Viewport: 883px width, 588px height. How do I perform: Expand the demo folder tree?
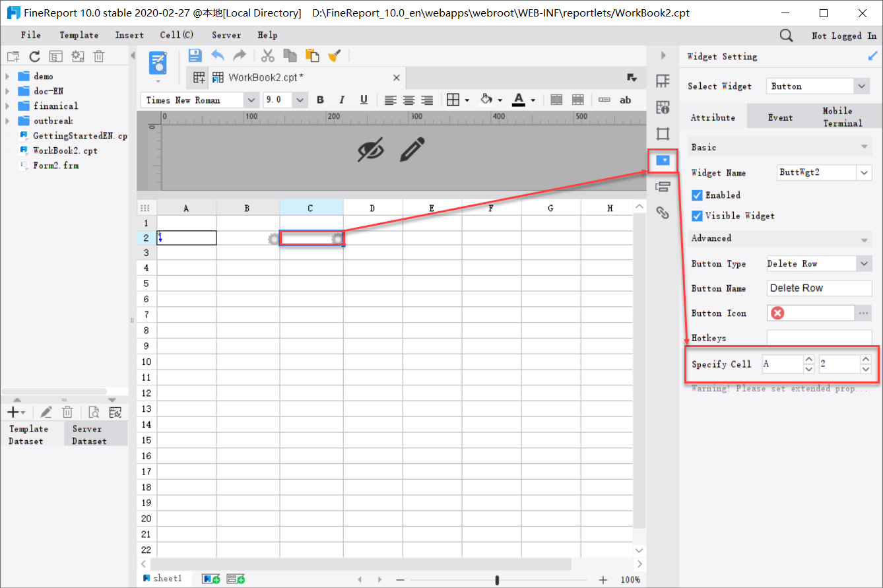[8, 76]
